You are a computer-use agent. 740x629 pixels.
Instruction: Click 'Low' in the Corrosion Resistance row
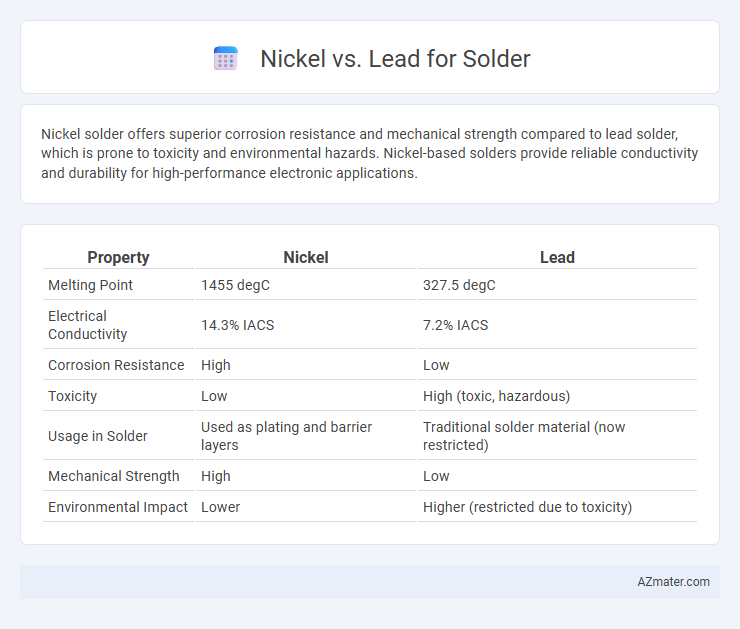tap(436, 365)
